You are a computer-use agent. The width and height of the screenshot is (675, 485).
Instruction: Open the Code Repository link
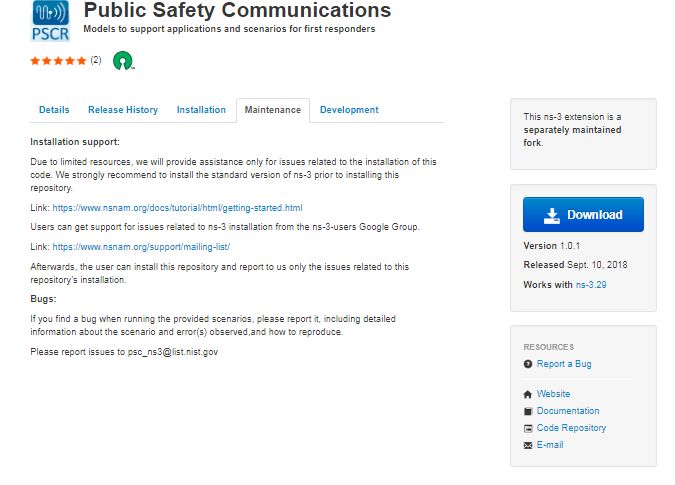(571, 428)
